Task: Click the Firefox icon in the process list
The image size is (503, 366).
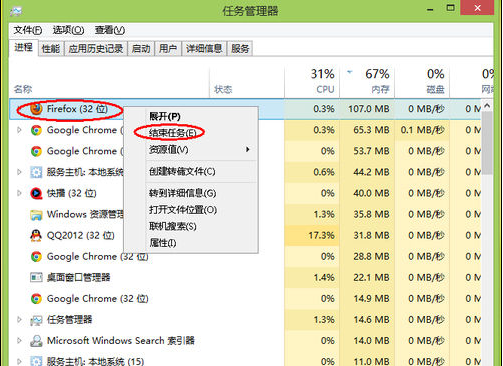Action: click(36, 109)
